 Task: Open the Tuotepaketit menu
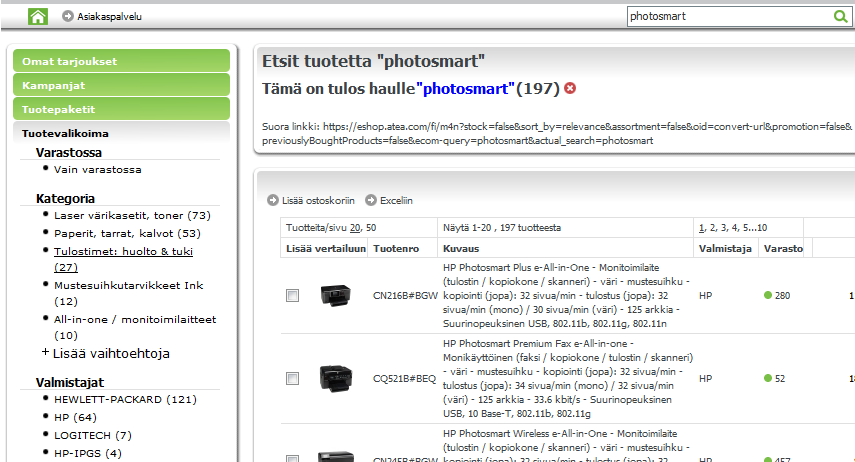pos(121,109)
